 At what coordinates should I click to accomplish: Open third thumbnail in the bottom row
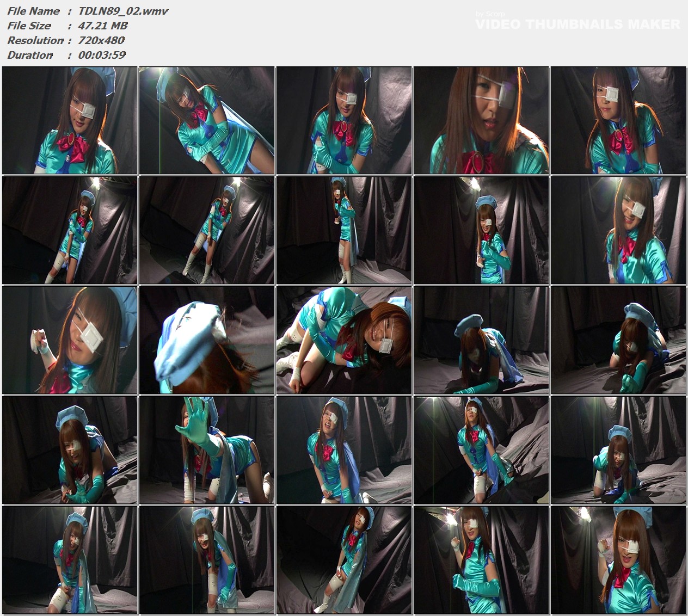(x=344, y=560)
